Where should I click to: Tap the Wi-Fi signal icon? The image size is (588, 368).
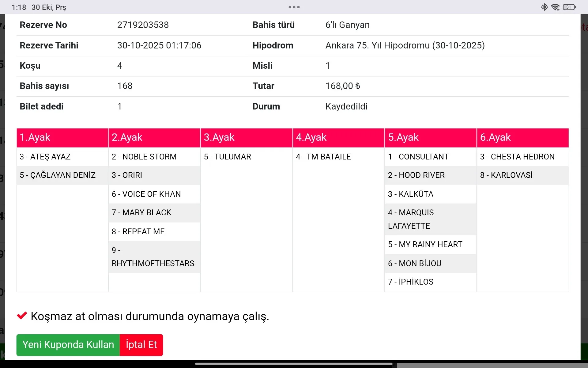click(555, 7)
